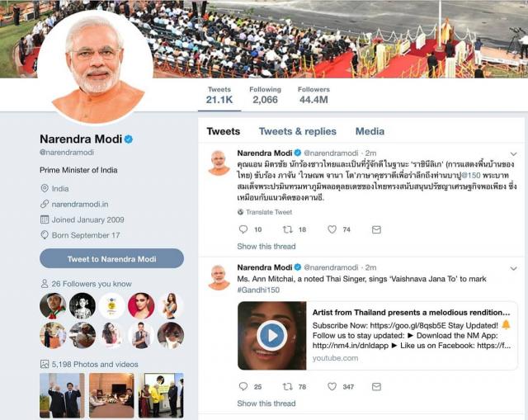Reply to the Ann Mitchai tweet

pos(243,386)
